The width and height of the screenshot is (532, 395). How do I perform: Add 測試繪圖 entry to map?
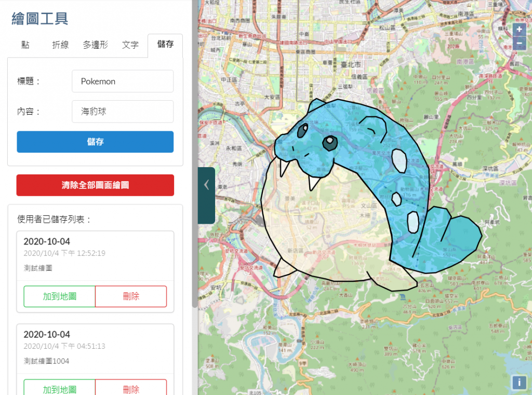click(x=59, y=296)
